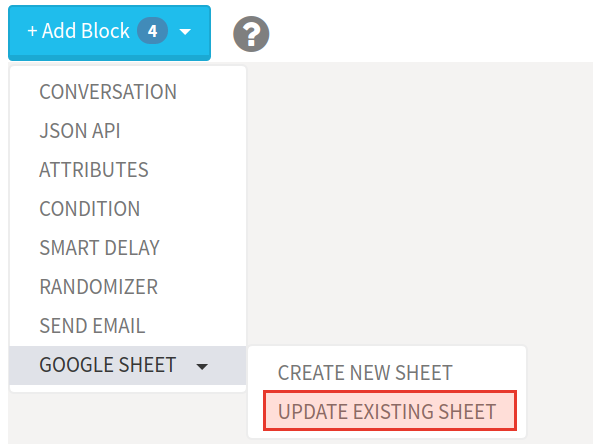Click the blue badge showing 4

tap(152, 31)
